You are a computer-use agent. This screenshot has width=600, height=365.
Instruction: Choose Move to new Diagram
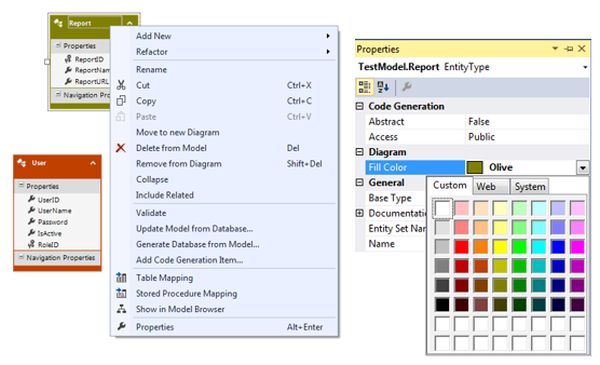pyautogui.click(x=235, y=132)
